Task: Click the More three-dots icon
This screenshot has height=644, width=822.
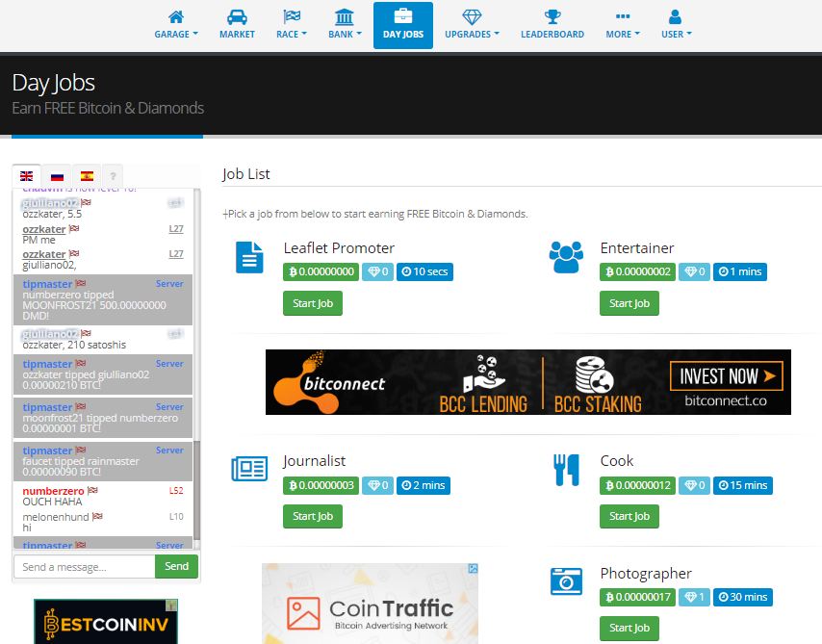Action: (x=623, y=16)
